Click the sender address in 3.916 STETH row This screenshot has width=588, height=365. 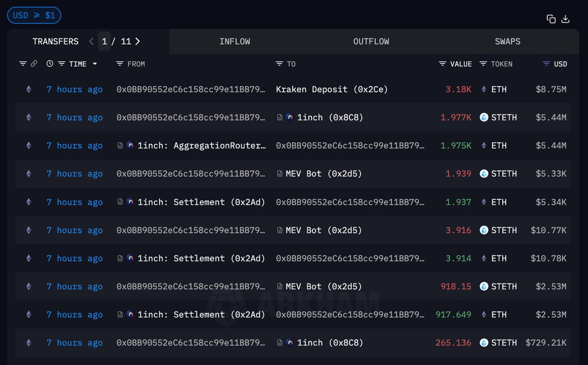(191, 230)
